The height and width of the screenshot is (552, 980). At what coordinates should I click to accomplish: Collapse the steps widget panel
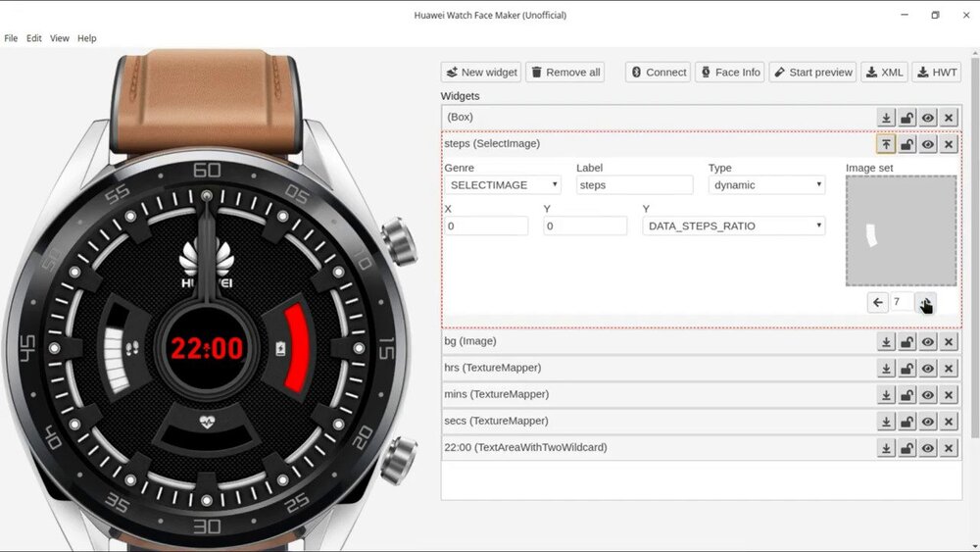pyautogui.click(x=886, y=144)
